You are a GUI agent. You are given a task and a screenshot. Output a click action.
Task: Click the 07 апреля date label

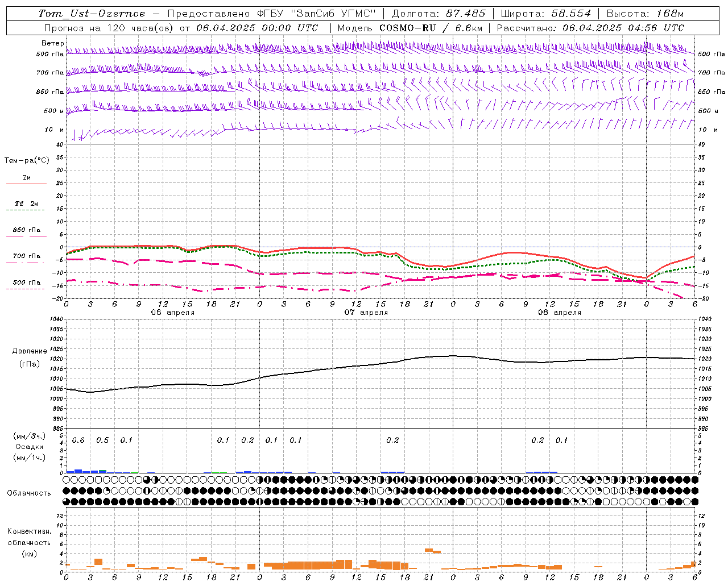[x=366, y=313]
